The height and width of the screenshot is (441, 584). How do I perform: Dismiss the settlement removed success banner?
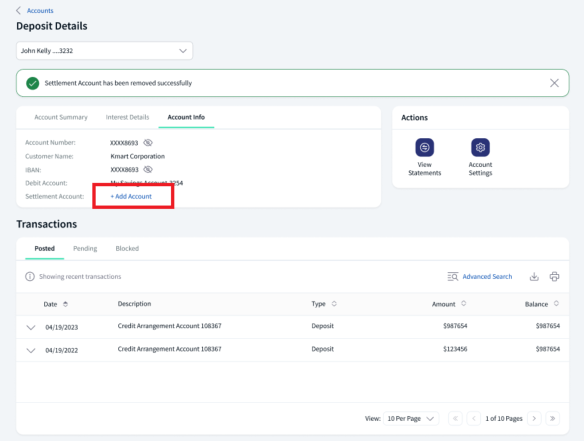click(x=554, y=83)
